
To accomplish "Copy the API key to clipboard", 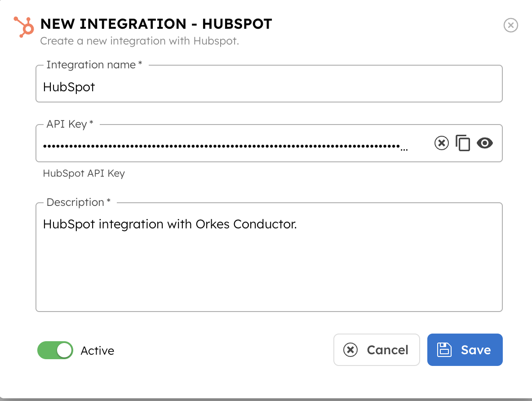I will pos(463,143).
